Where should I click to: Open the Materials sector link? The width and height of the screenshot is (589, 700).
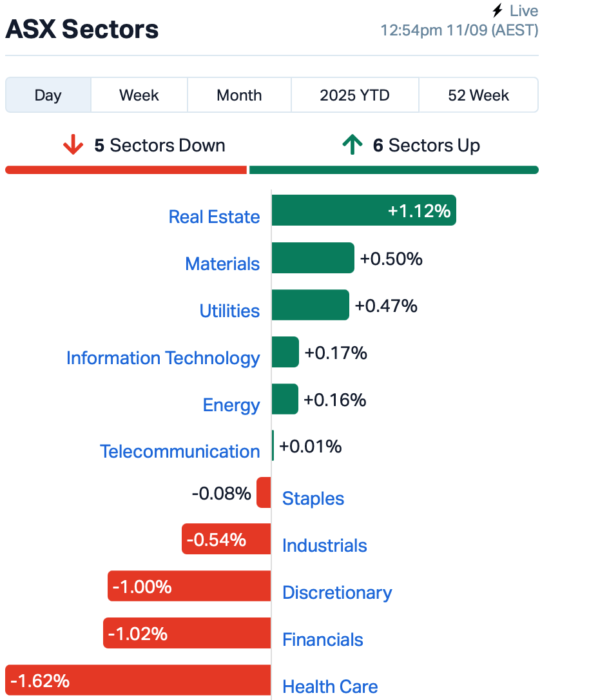click(x=222, y=264)
